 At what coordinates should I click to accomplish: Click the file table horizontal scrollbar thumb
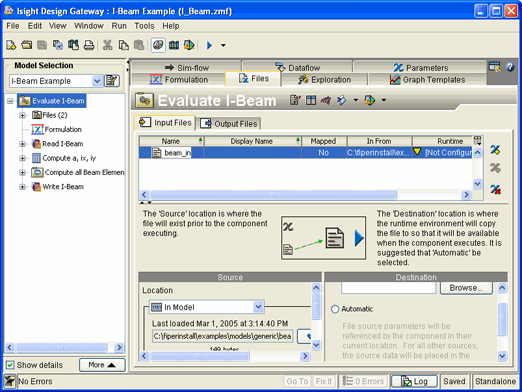[273, 195]
